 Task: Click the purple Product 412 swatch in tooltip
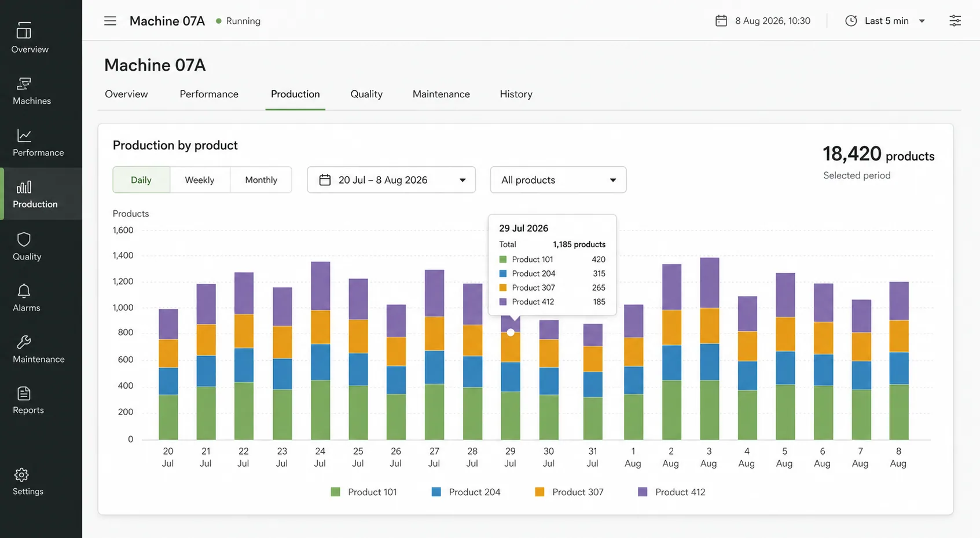503,302
